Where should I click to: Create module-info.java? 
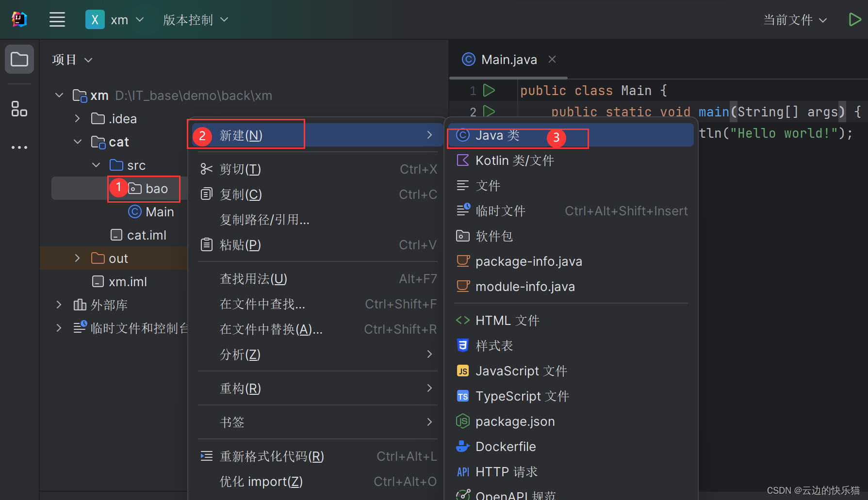pos(571,286)
